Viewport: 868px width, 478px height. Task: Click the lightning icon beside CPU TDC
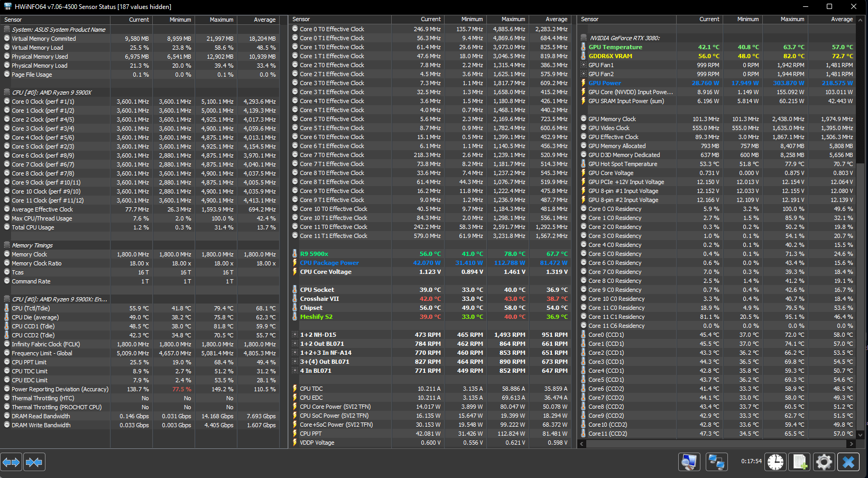pyautogui.click(x=295, y=389)
